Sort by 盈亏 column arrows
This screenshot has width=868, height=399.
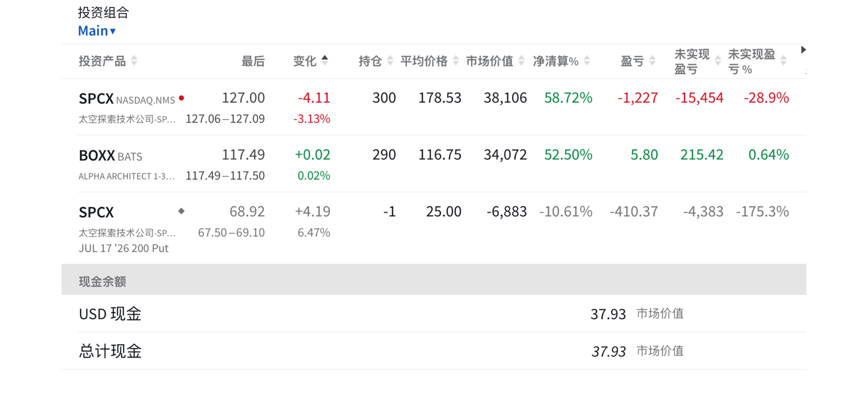pos(652,61)
